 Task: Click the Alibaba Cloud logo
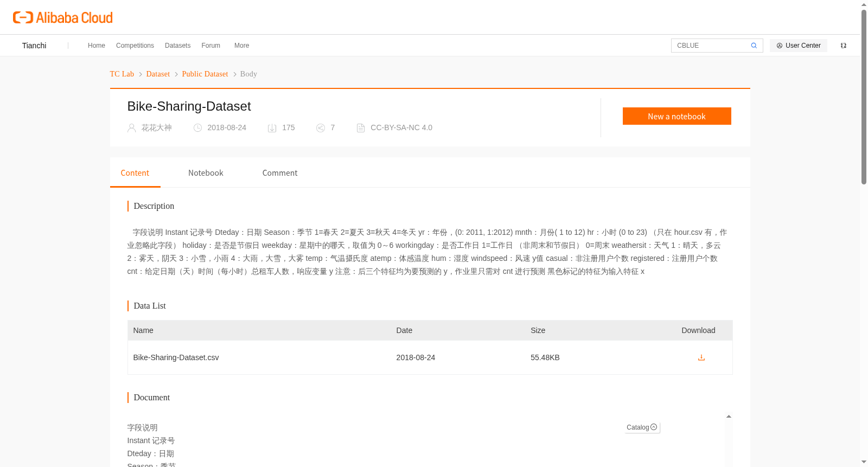point(63,18)
